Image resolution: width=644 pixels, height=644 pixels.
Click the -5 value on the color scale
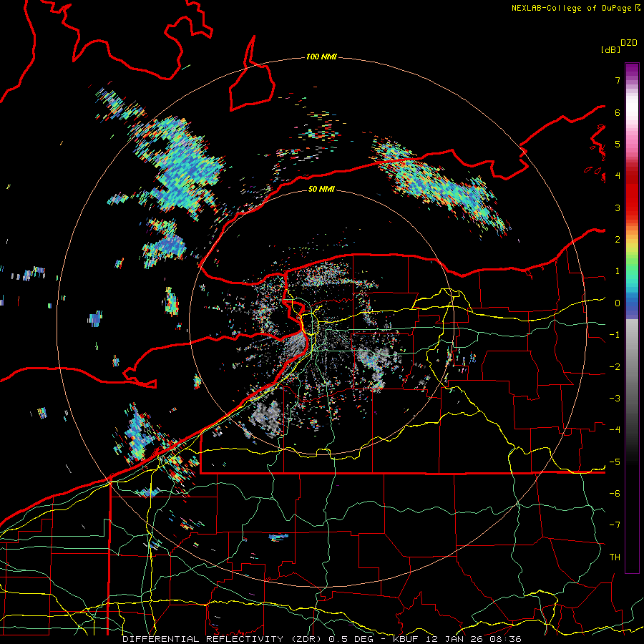click(x=615, y=462)
